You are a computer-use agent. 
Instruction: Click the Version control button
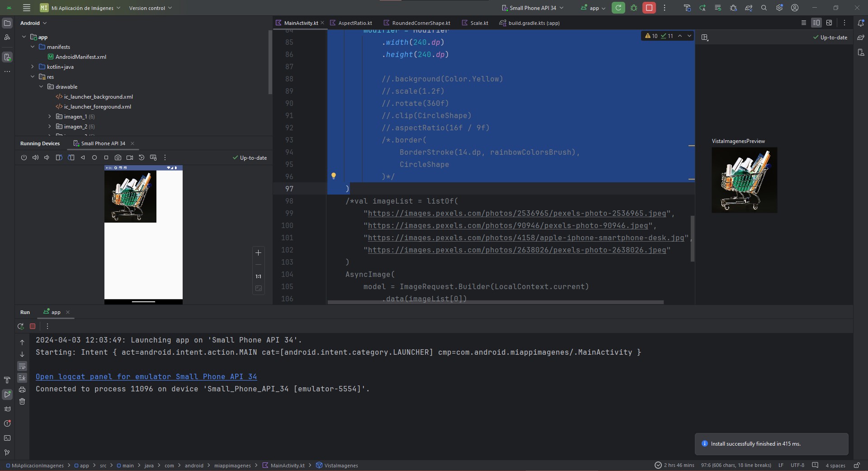pyautogui.click(x=150, y=8)
